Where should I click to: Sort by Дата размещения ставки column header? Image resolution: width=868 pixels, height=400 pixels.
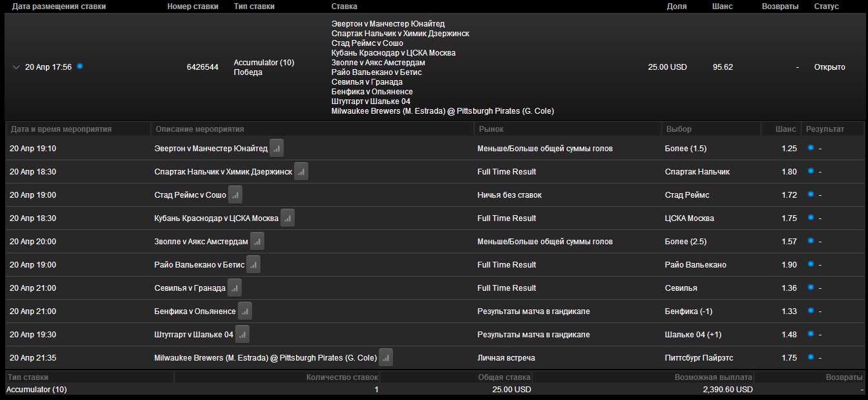point(59,6)
